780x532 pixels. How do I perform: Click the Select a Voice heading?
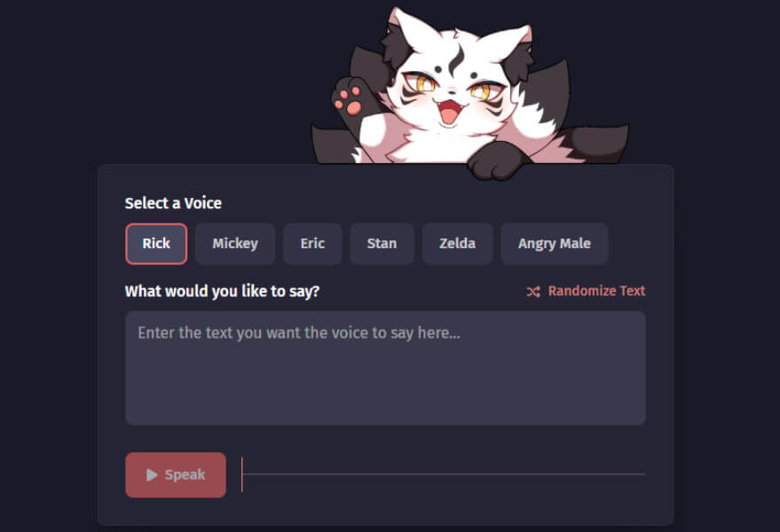coord(173,203)
